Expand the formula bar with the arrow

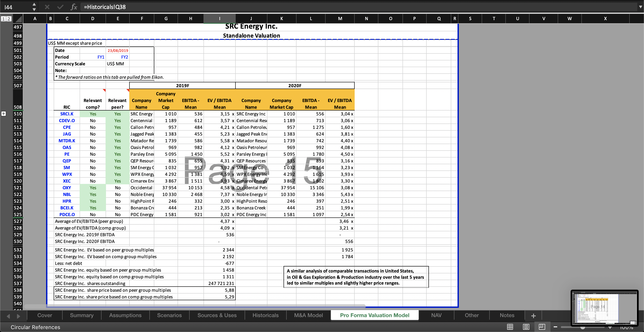[640, 7]
